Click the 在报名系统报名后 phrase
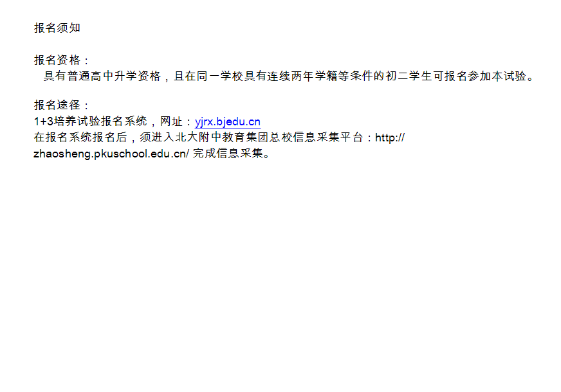The width and height of the screenshot is (561, 392). point(80,138)
